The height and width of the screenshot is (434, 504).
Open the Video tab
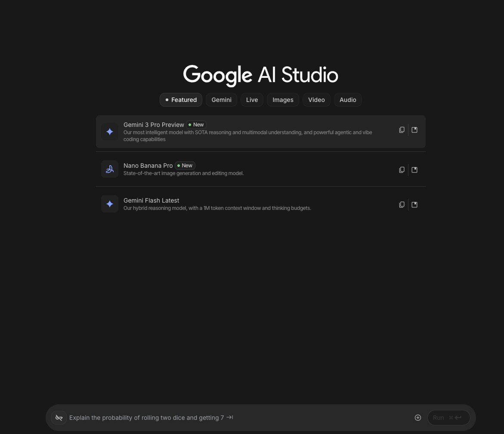click(316, 100)
